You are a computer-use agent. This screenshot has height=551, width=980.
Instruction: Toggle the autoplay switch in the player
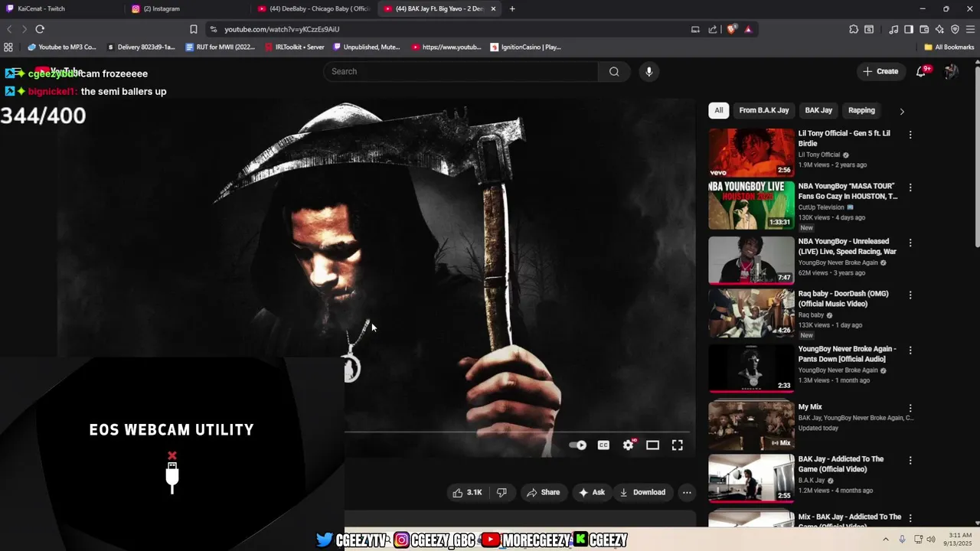click(578, 445)
